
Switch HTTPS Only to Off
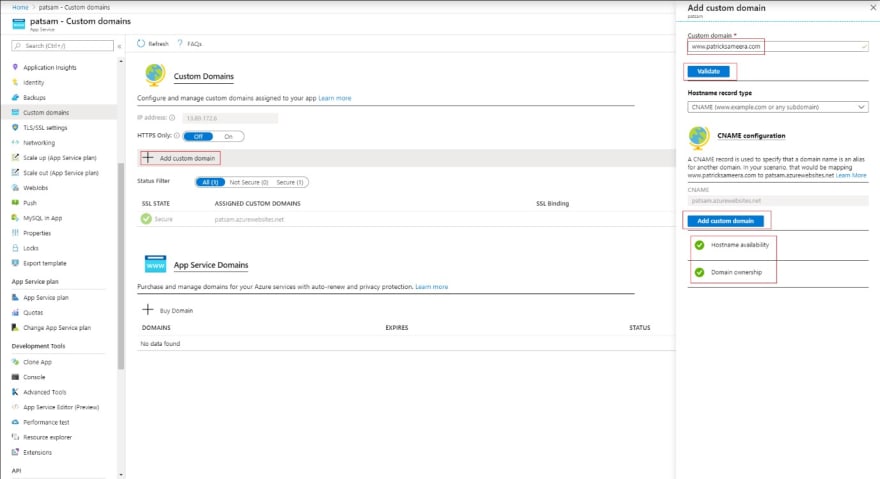(x=198, y=136)
